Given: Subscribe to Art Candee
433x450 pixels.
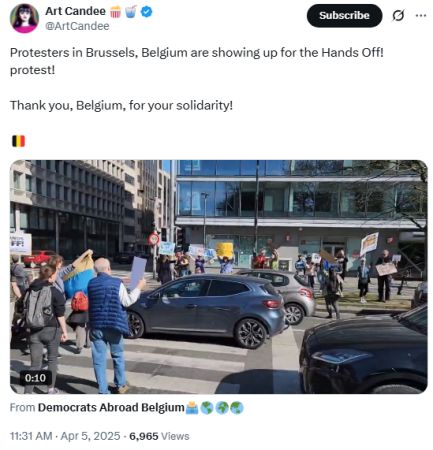Looking at the screenshot, I should tap(344, 16).
